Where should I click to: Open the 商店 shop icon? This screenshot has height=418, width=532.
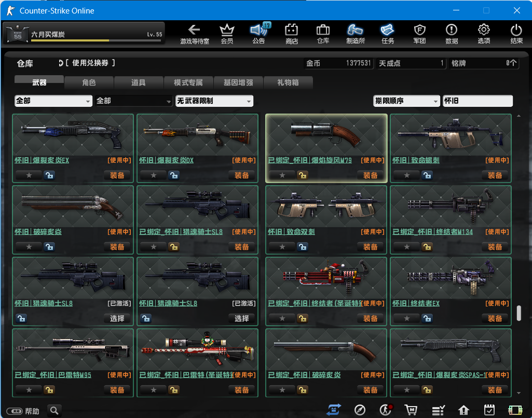coord(292,34)
